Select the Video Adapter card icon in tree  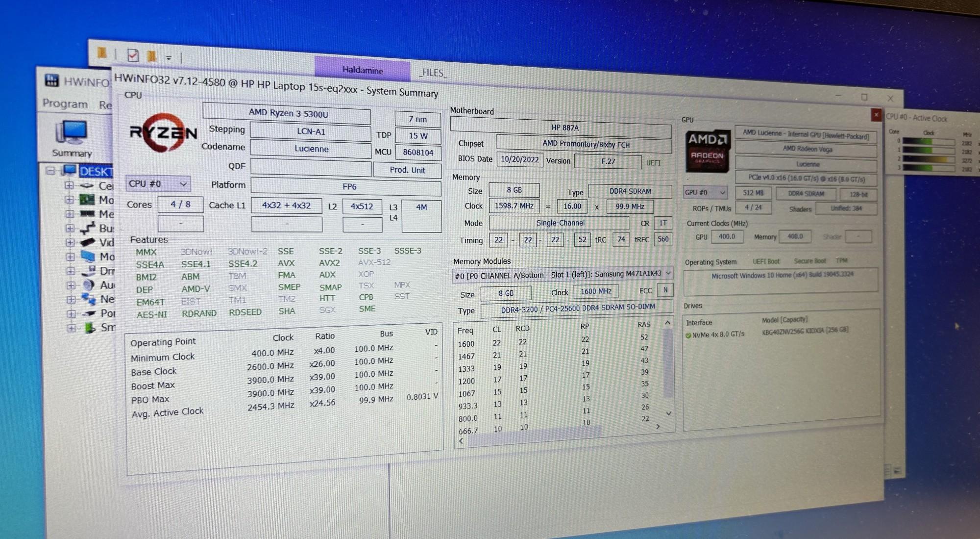coord(88,242)
